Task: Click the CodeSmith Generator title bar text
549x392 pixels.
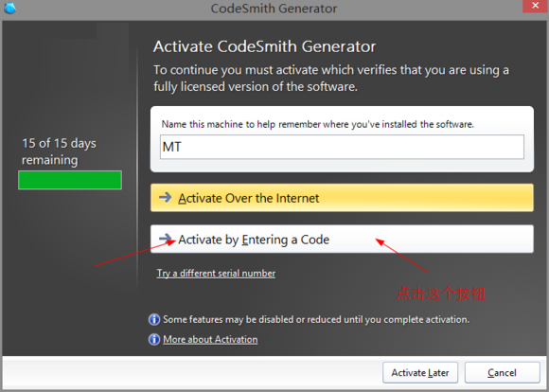Action: [274, 9]
